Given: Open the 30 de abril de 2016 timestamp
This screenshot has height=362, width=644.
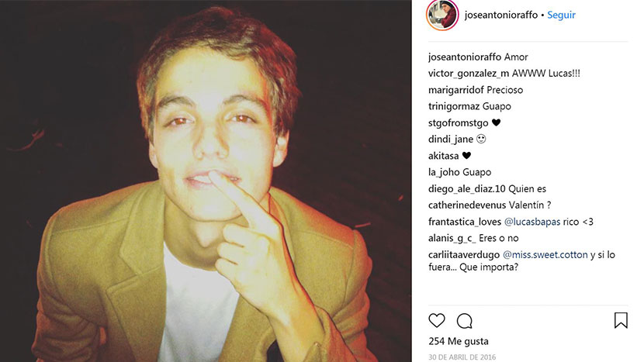Looking at the screenshot, I should coord(462,357).
